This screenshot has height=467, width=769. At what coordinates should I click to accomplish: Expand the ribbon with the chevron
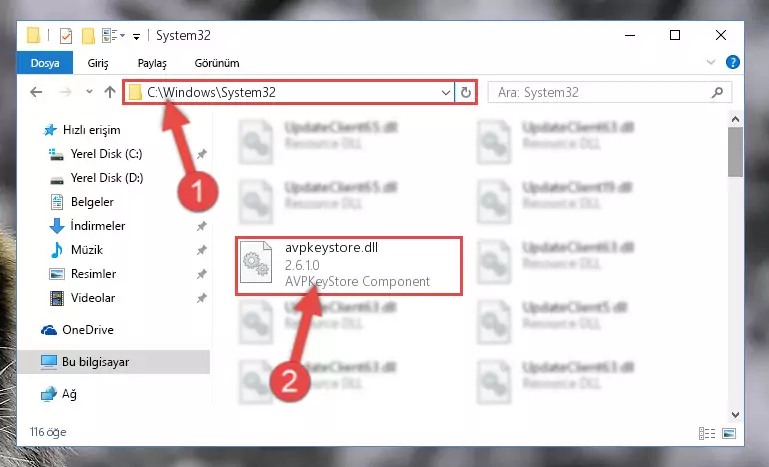pos(711,62)
